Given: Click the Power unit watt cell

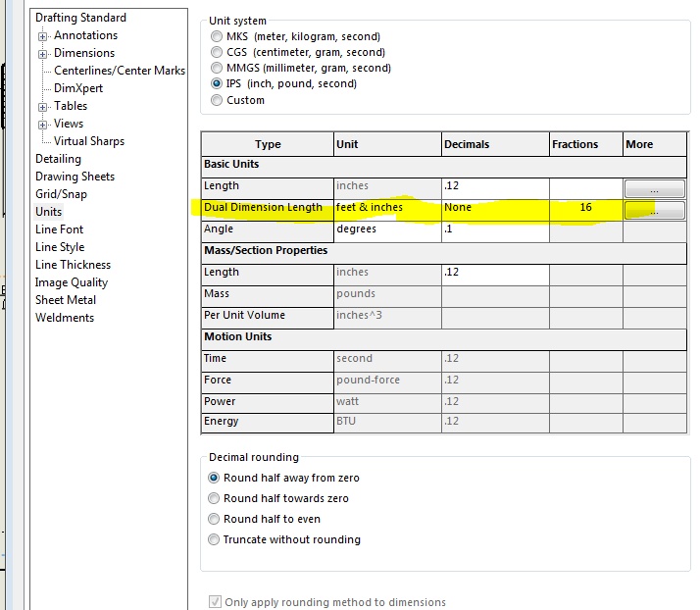Looking at the screenshot, I should [x=387, y=403].
